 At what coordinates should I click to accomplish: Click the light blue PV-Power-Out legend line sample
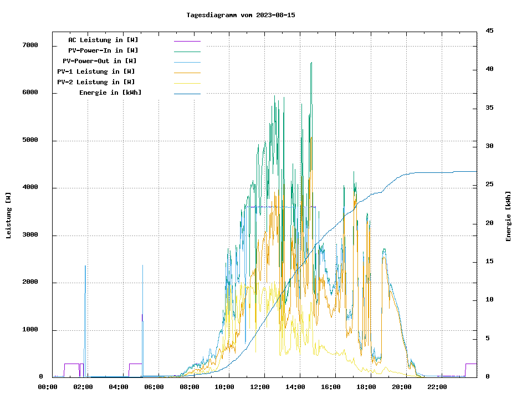187,62
